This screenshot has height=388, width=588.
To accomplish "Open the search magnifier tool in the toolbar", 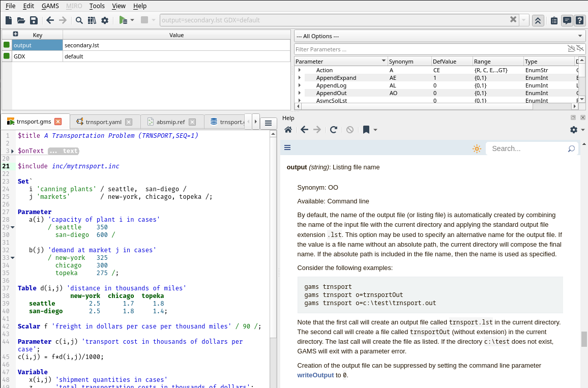I will [79, 20].
